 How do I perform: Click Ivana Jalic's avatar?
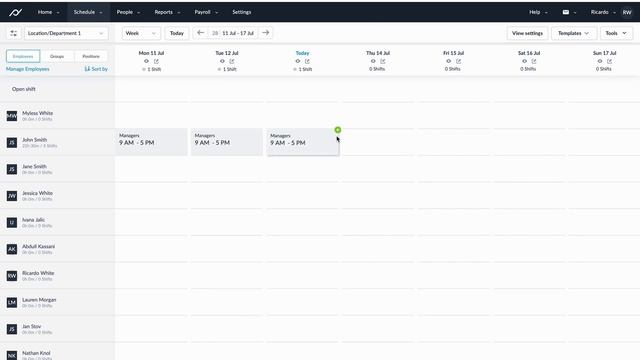click(x=12, y=222)
